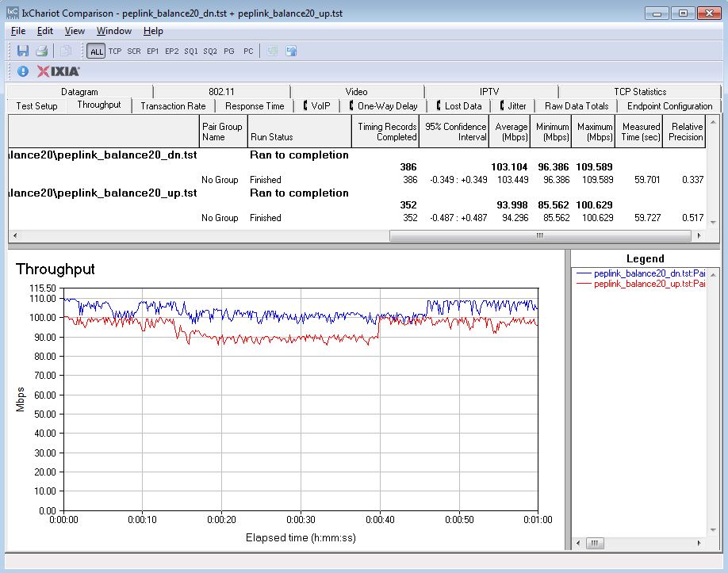
Task: Click the Relative Precision column header
Action: tap(684, 132)
